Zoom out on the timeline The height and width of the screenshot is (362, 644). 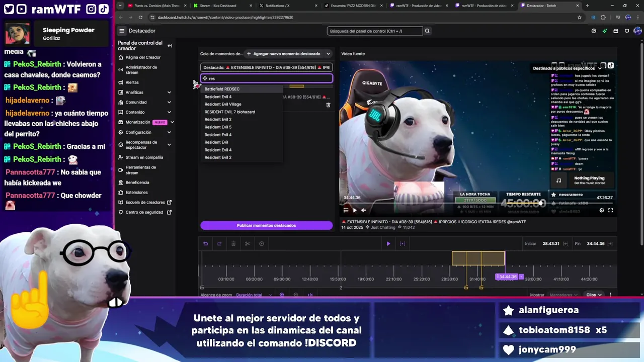tap(296, 295)
